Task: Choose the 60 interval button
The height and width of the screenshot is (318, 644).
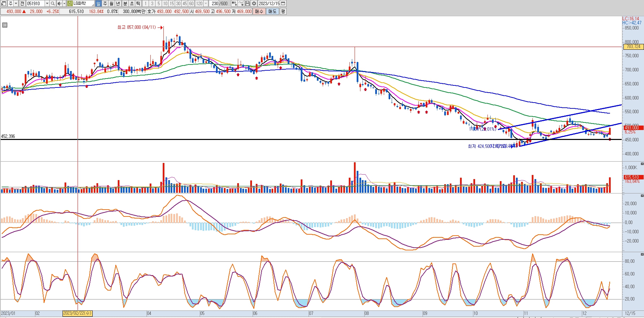Action: click(x=191, y=3)
